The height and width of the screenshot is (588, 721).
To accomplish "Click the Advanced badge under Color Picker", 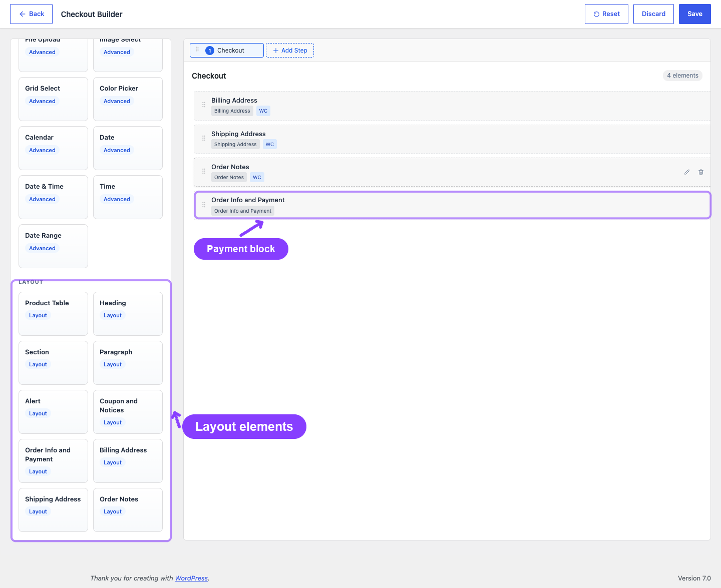I will (x=117, y=101).
